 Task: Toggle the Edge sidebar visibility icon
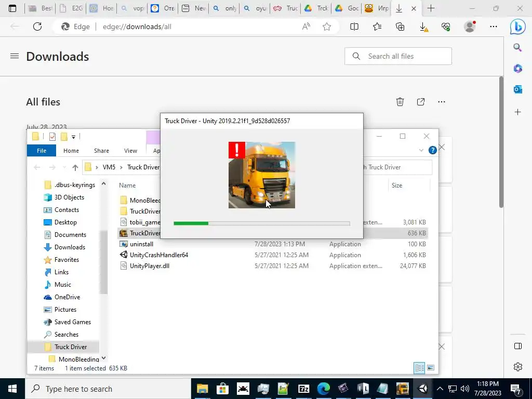[x=518, y=346]
